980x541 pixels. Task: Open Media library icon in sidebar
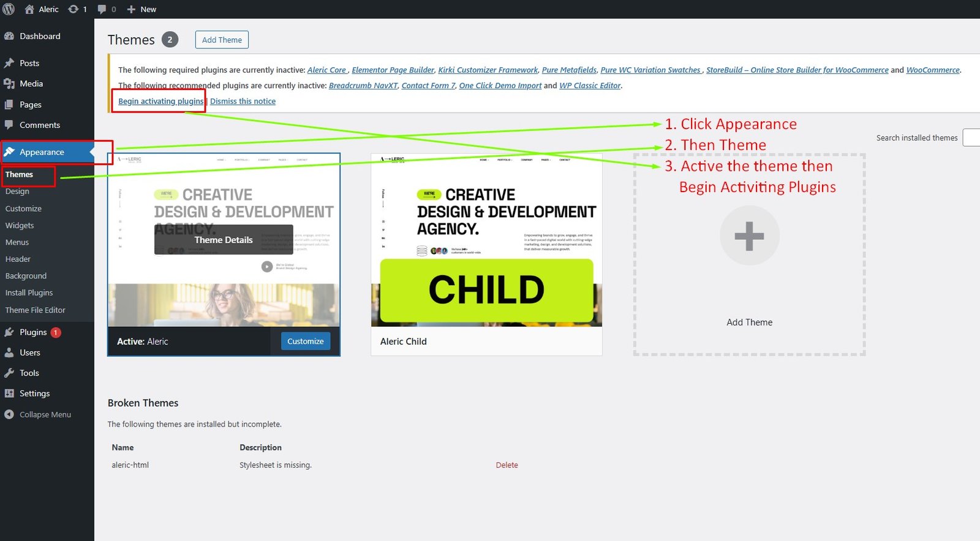[9, 84]
